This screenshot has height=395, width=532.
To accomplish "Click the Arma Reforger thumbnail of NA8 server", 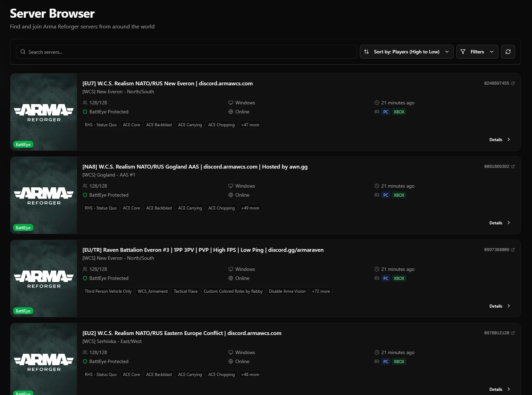I will (44, 195).
